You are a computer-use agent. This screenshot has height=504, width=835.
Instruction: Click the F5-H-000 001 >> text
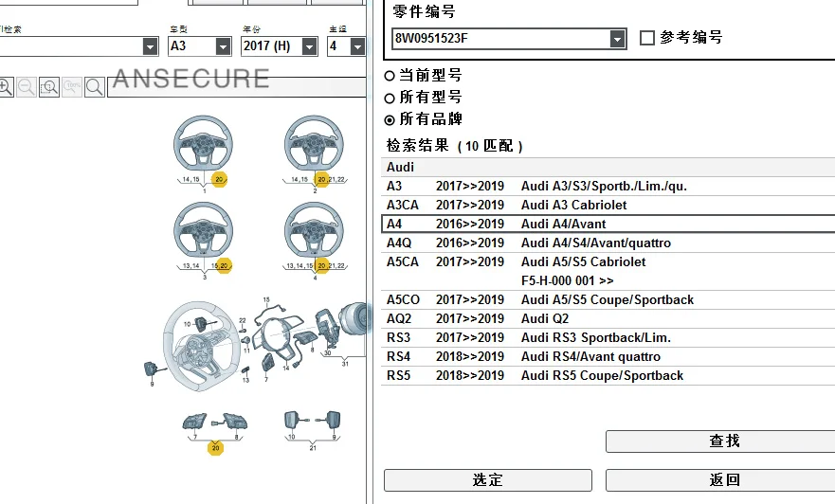coord(567,281)
